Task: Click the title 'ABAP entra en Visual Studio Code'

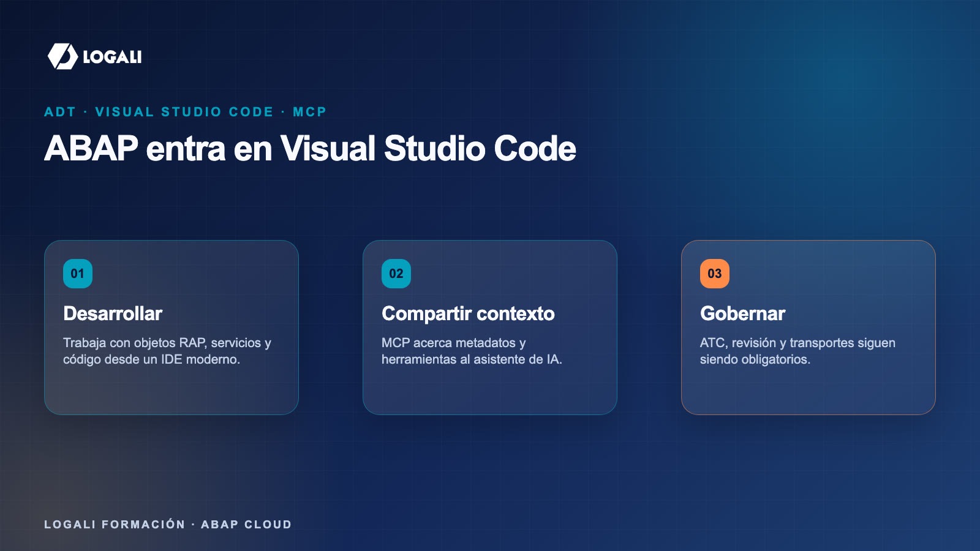Action: pyautogui.click(x=310, y=149)
